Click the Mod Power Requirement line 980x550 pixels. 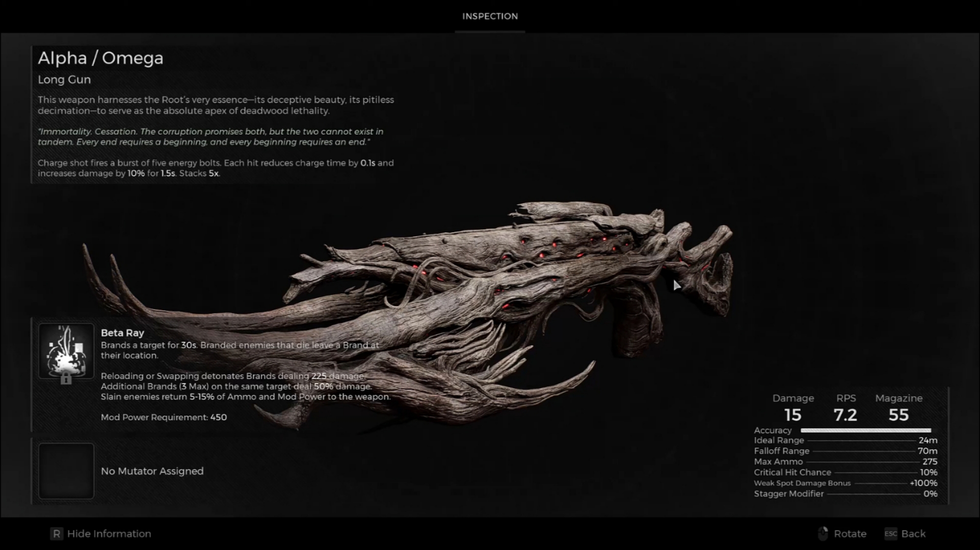[x=164, y=417]
